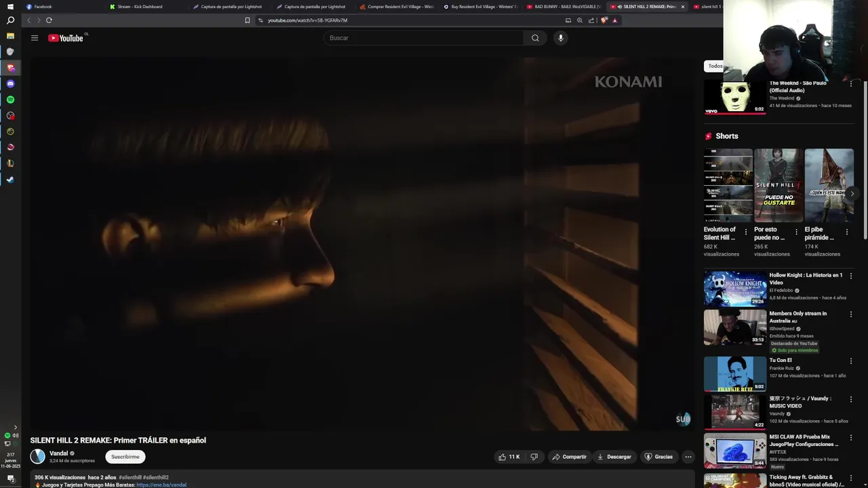Reload the page with the refresh icon
The height and width of the screenshot is (488, 868).
tap(49, 20)
